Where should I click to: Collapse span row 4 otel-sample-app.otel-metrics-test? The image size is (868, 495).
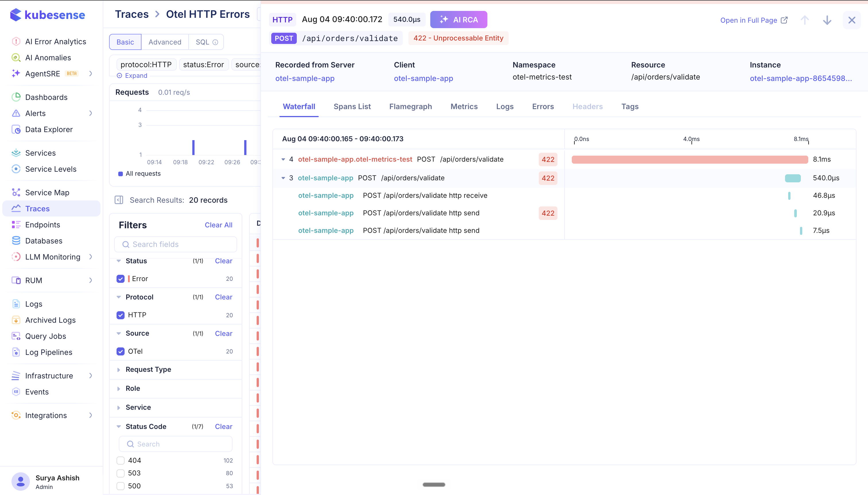[283, 159]
